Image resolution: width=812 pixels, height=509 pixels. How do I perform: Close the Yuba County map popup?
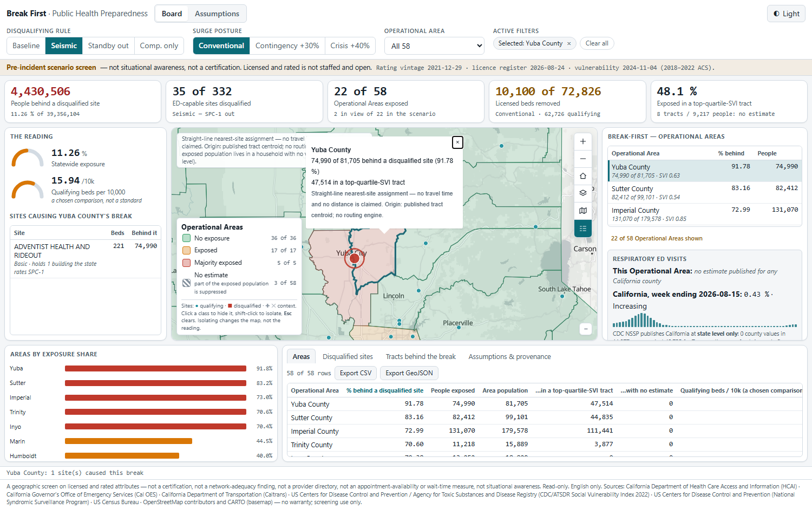pos(457,142)
